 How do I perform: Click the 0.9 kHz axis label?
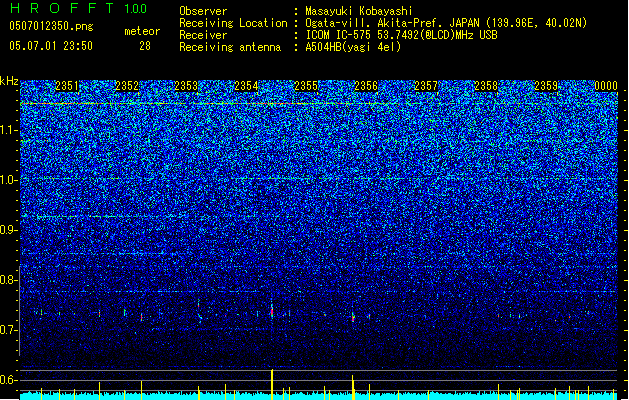pyautogui.click(x=9, y=230)
